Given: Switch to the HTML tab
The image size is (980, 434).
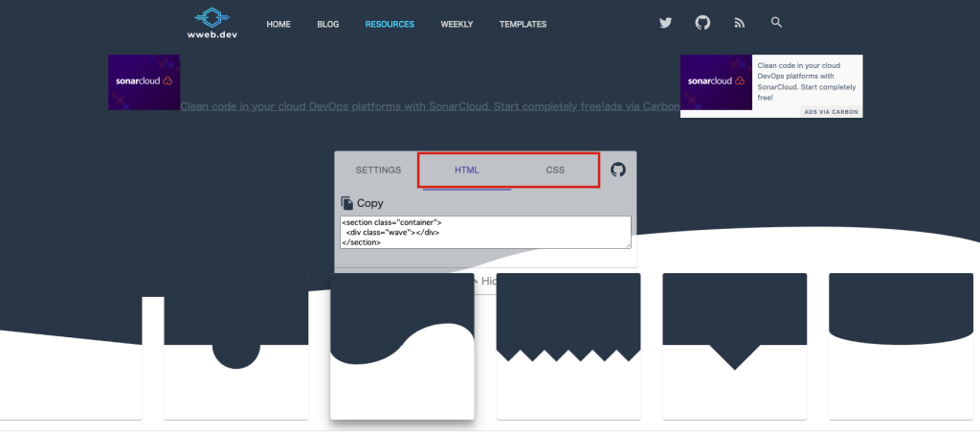Looking at the screenshot, I should pos(467,171).
